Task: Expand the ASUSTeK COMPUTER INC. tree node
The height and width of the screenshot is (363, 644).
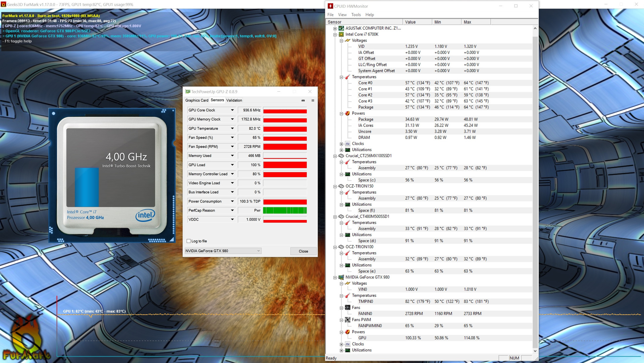Action: point(335,29)
